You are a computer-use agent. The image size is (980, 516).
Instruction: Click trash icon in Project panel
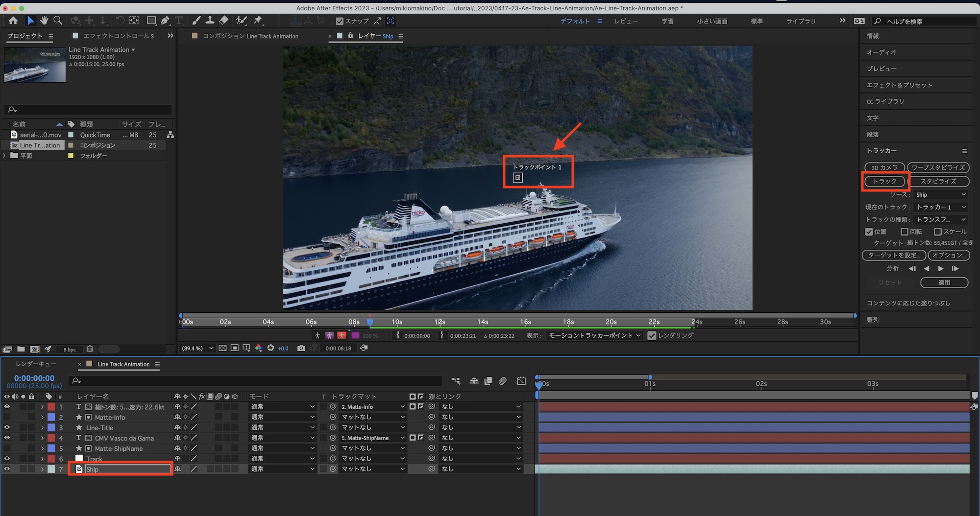90,349
